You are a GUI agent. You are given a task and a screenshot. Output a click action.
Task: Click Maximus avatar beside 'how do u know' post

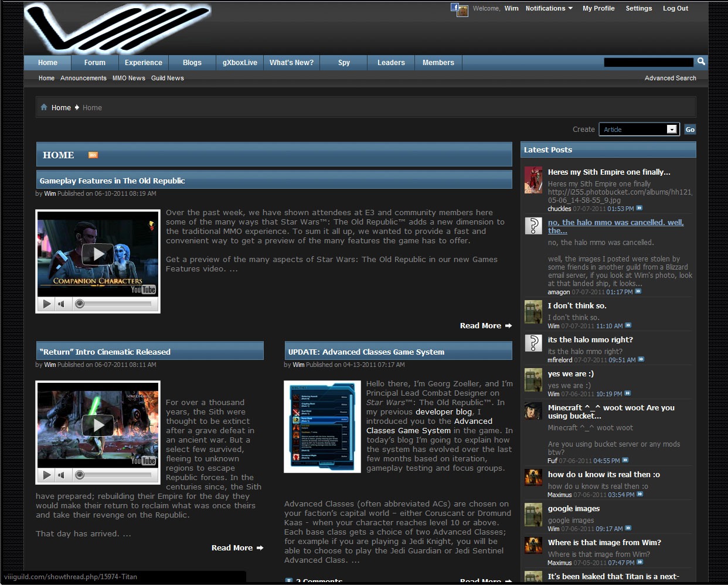click(533, 478)
